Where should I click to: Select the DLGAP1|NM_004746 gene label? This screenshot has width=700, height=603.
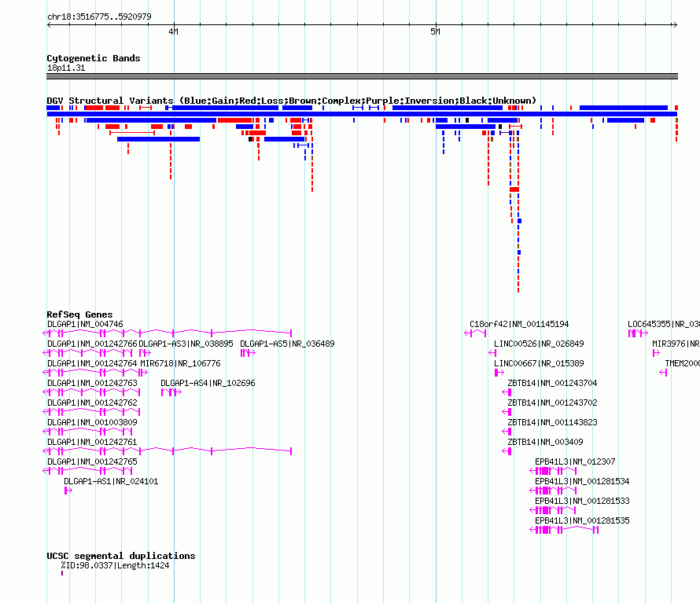pos(85,324)
